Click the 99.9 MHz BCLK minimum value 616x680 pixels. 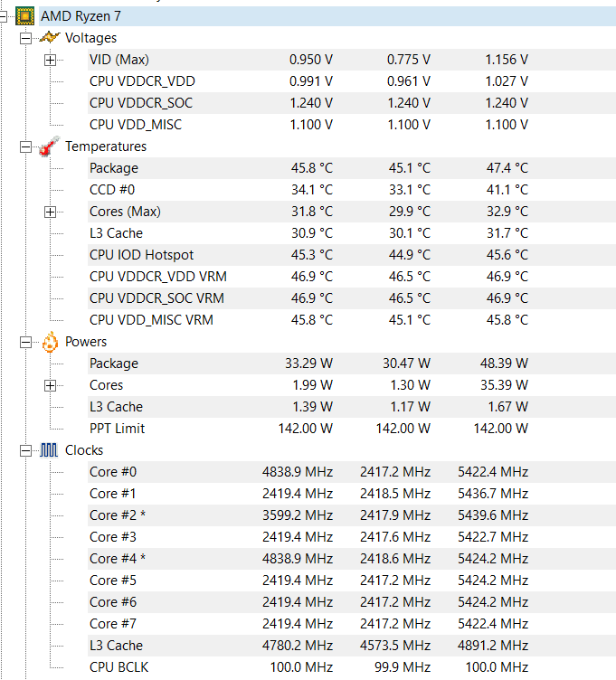403,666
